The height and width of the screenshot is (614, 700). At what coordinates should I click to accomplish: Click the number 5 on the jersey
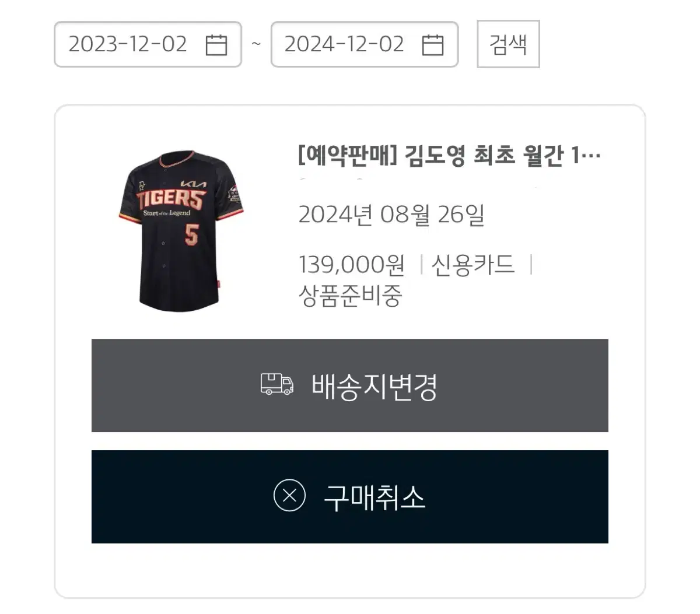(191, 235)
